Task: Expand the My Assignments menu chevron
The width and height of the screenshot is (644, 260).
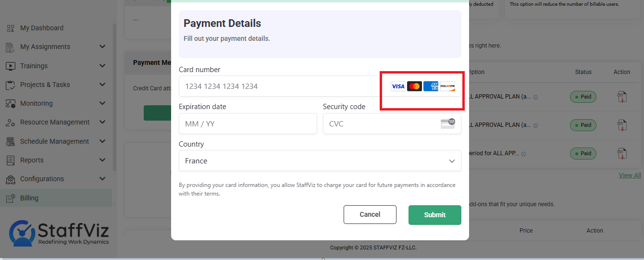Action: [102, 47]
